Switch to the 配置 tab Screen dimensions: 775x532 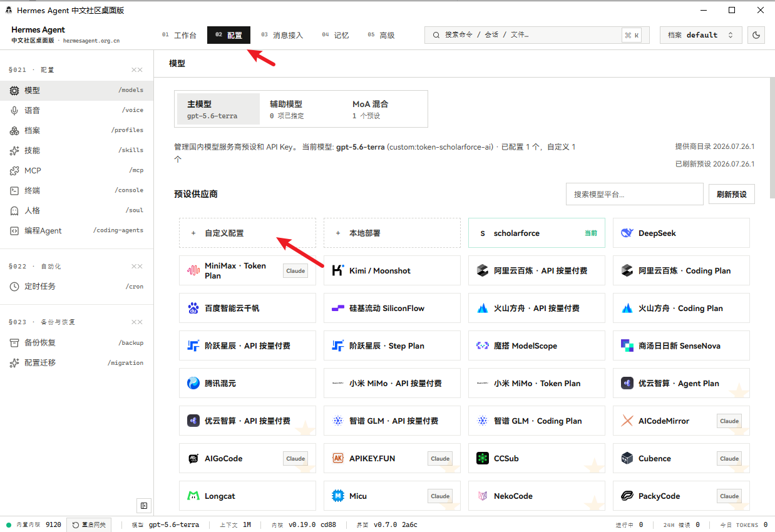click(228, 35)
